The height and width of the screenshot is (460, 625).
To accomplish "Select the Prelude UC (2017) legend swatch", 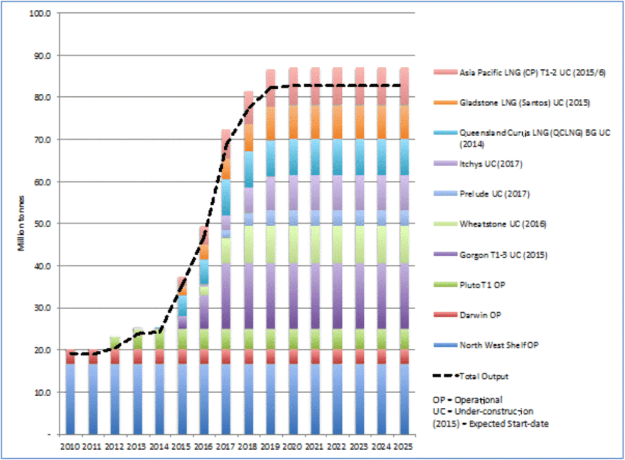I will [x=443, y=194].
